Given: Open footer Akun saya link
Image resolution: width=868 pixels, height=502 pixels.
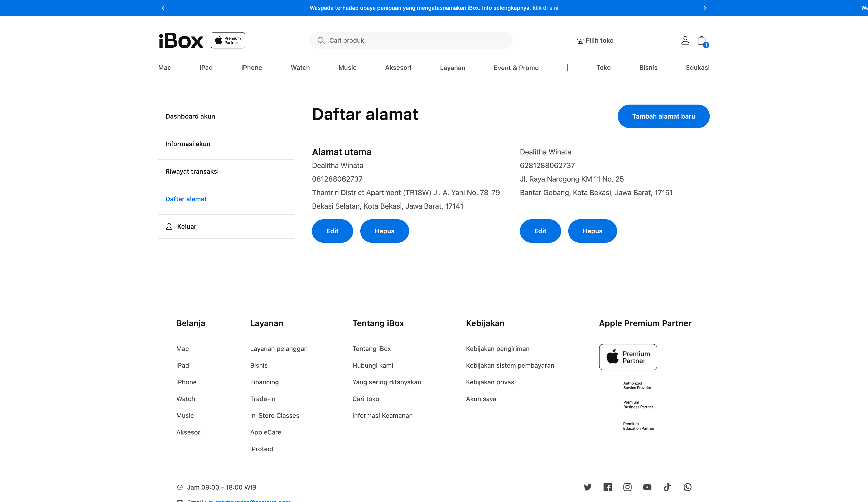Looking at the screenshot, I should [x=481, y=399].
